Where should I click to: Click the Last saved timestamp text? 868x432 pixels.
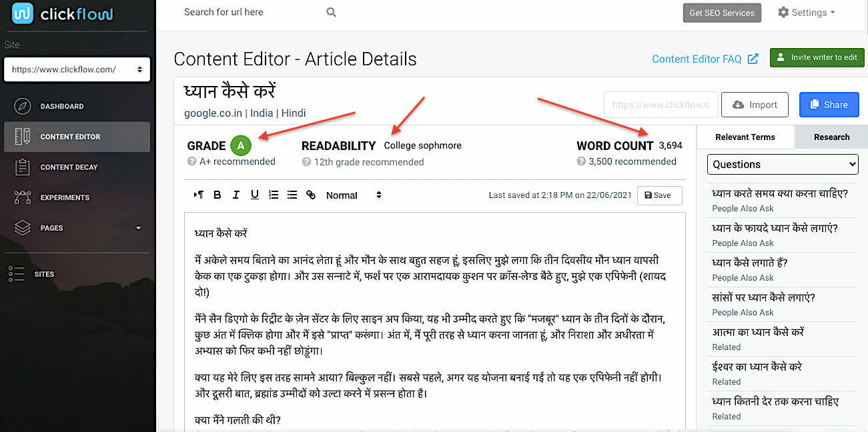[x=560, y=195]
